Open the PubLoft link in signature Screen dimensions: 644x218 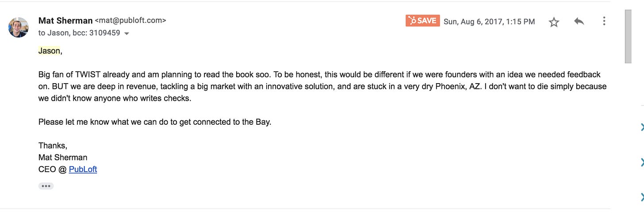83,169
